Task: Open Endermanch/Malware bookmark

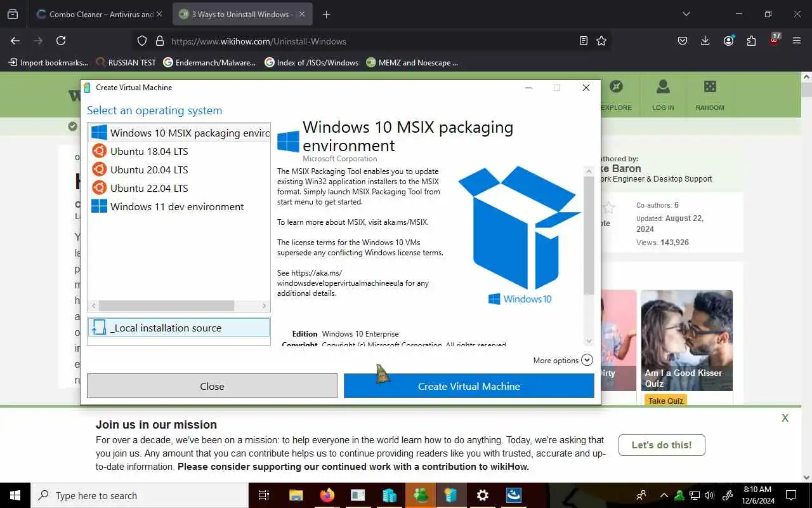Action: pyautogui.click(x=209, y=62)
